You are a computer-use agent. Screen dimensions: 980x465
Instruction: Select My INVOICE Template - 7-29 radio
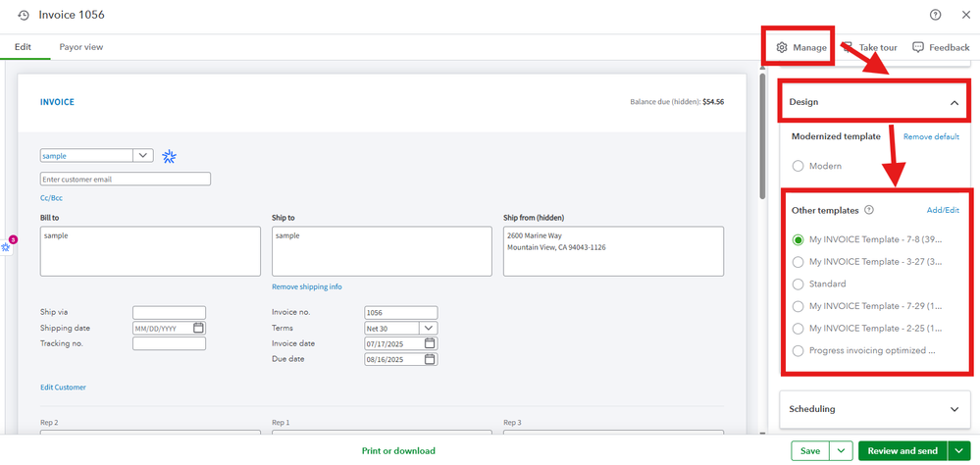[x=798, y=306]
